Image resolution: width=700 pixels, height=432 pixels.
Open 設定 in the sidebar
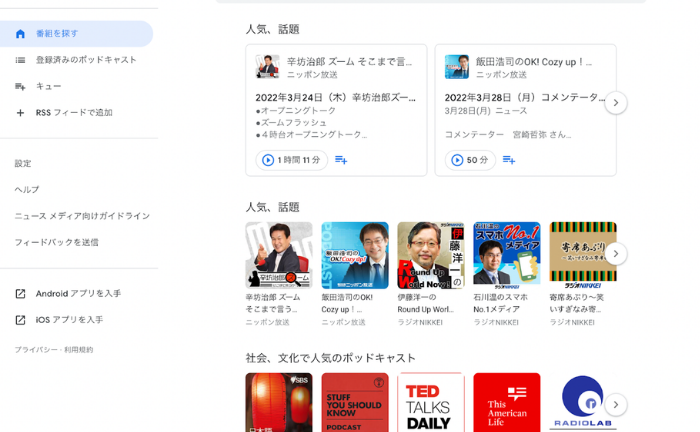(x=23, y=164)
